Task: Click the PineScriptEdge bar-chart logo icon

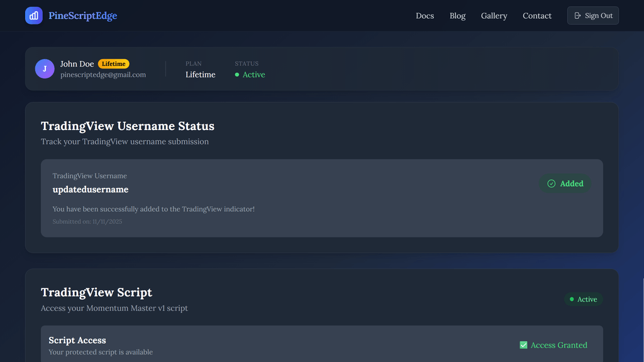Action: [34, 16]
